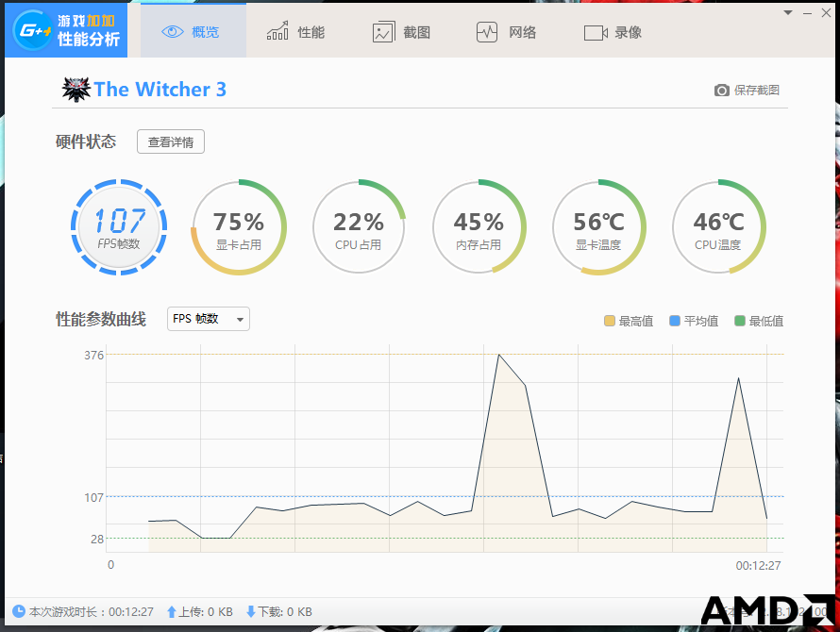The height and width of the screenshot is (632, 840).
Task: Click the 28 minimum value axis label
Action: point(97,539)
